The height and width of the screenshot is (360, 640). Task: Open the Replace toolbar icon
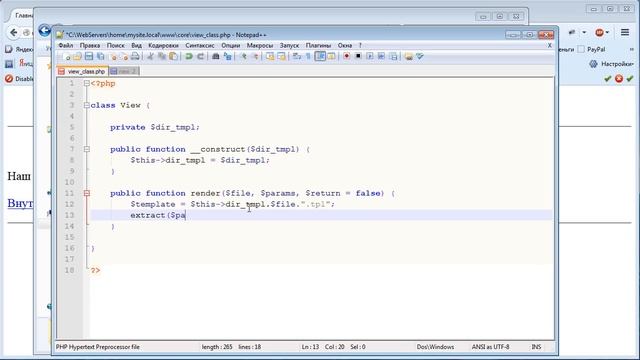tap(227, 56)
